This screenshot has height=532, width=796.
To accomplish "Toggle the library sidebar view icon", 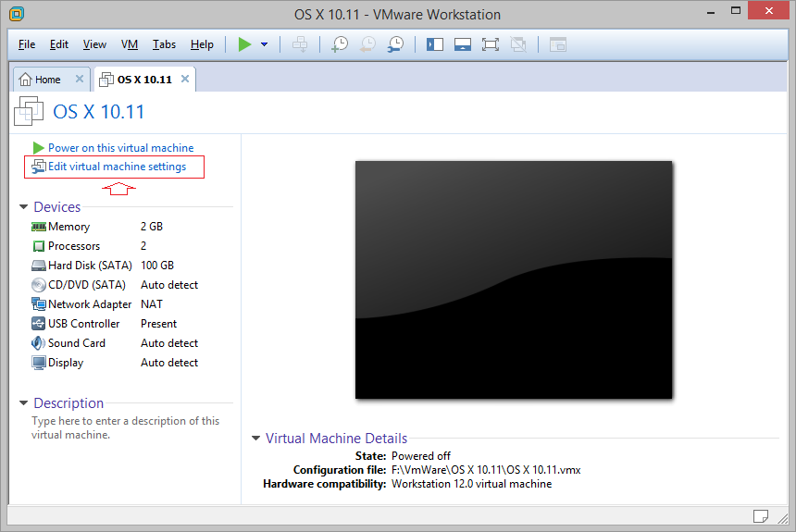I will 435,44.
